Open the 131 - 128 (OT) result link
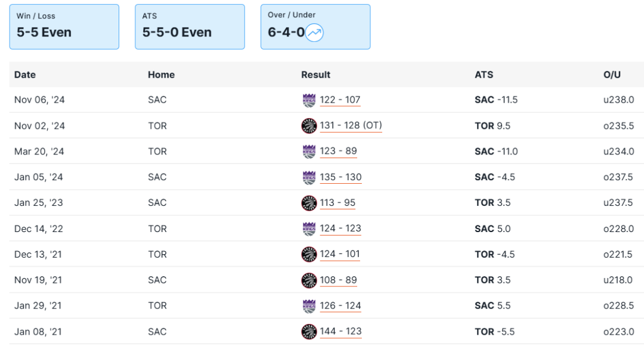Screen dimensions: 644x346 click(x=351, y=126)
